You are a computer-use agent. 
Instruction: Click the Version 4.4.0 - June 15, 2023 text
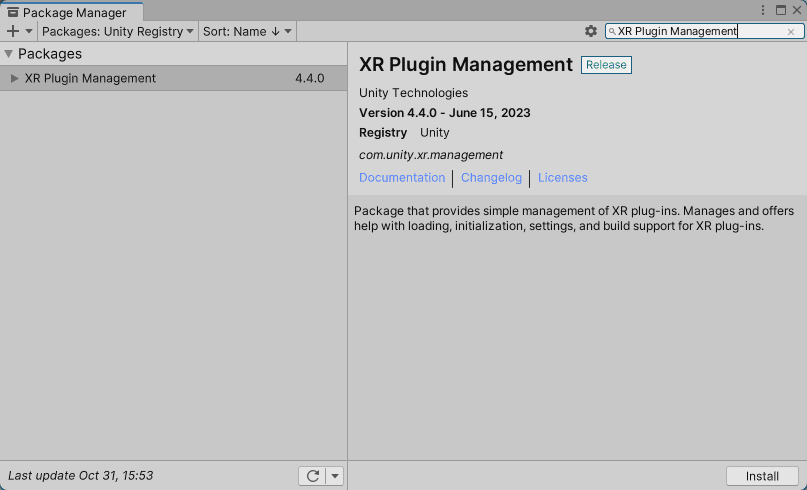(x=445, y=113)
